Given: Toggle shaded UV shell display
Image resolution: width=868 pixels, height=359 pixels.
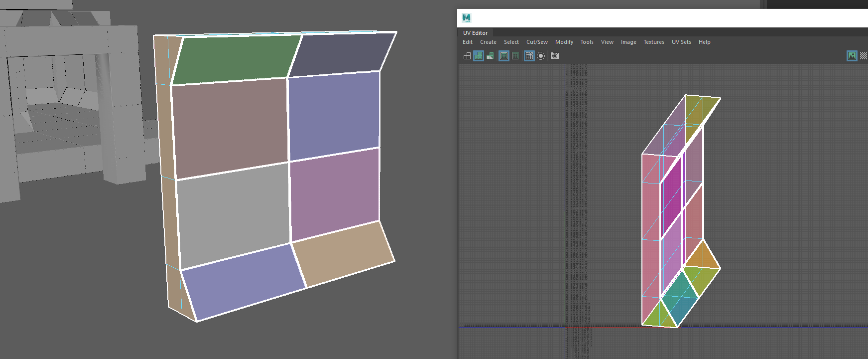Looking at the screenshot, I should (479, 56).
